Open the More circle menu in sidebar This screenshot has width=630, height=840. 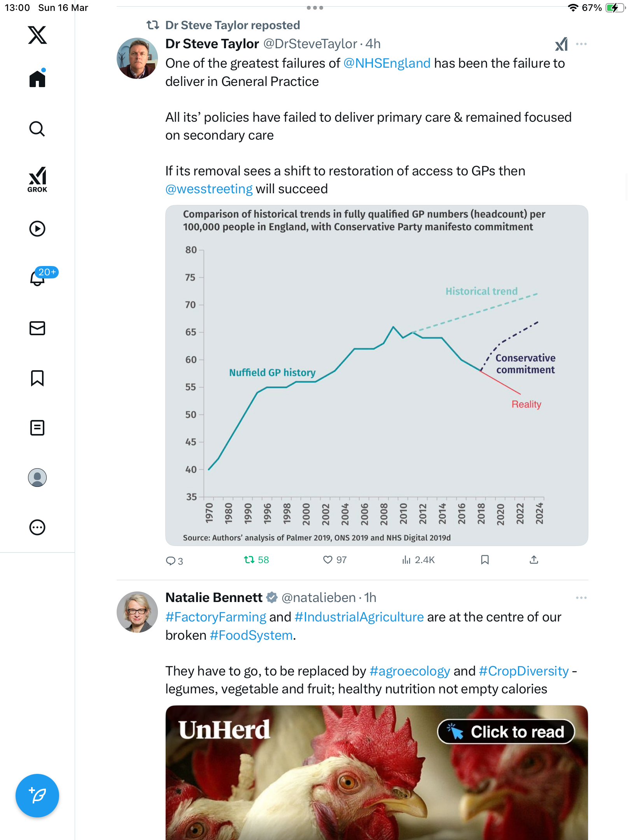37,527
